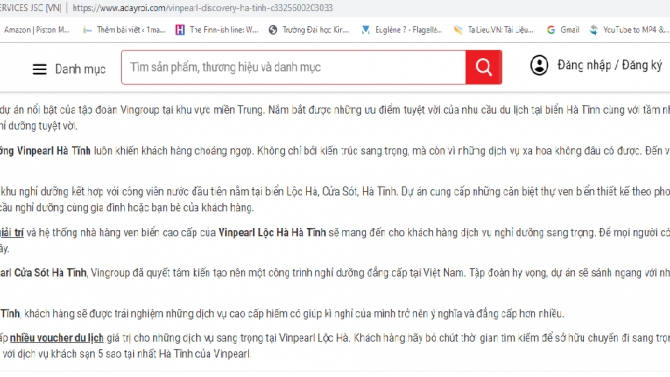Click bold text Cửa Sót Hà Tĩnh
Screen dimensions: 670x377
point(50,273)
